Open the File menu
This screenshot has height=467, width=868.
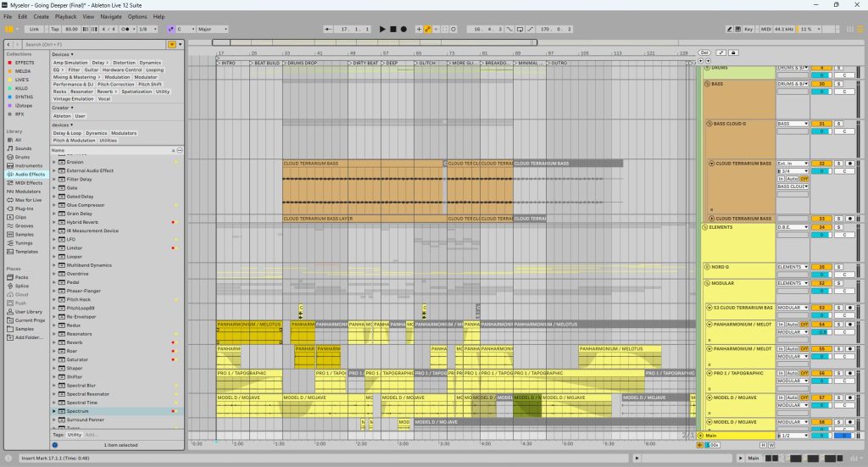click(x=8, y=17)
